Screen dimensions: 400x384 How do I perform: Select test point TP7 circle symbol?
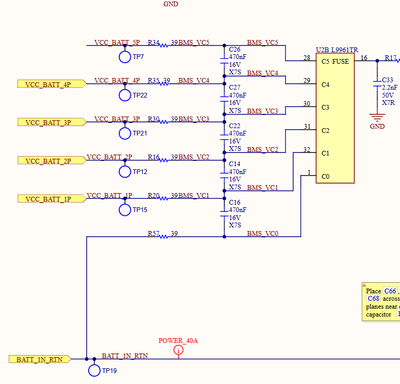coord(125,57)
